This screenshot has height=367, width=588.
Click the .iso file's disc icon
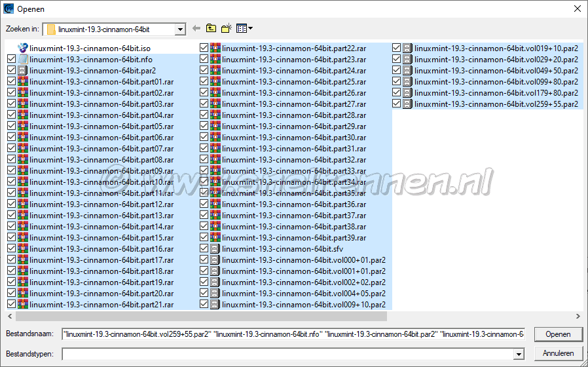click(23, 48)
